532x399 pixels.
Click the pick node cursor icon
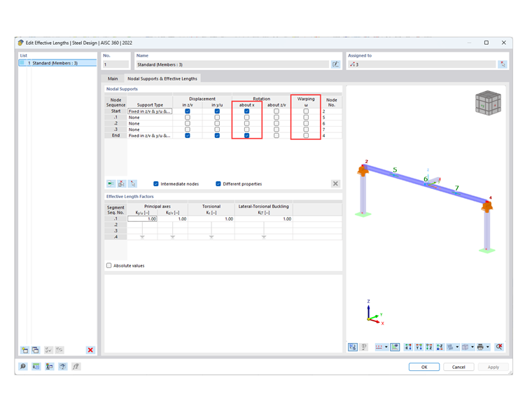tap(133, 183)
